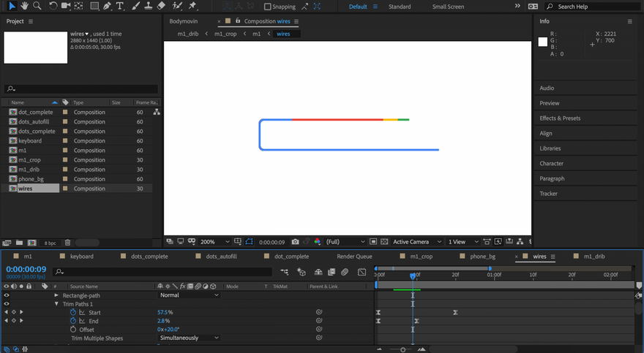
Task: Open the Effects & Presets panel
Action: [560, 118]
